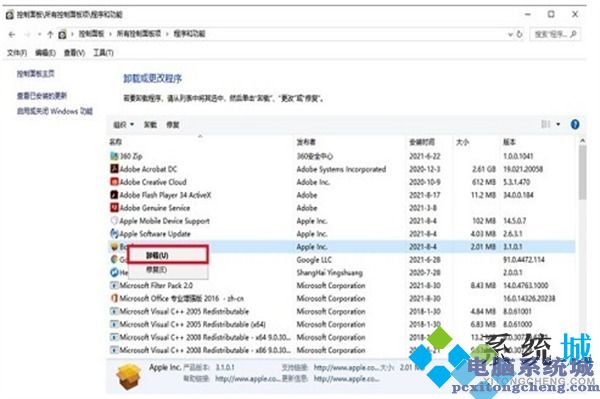
Task: Click the Microsoft Filter Pack 2.0 icon
Action: pos(114,285)
